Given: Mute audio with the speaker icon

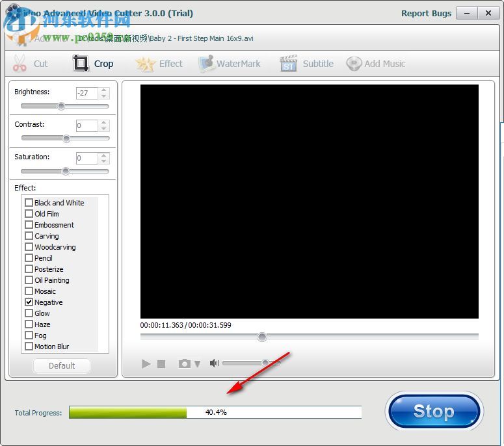Looking at the screenshot, I should [214, 363].
